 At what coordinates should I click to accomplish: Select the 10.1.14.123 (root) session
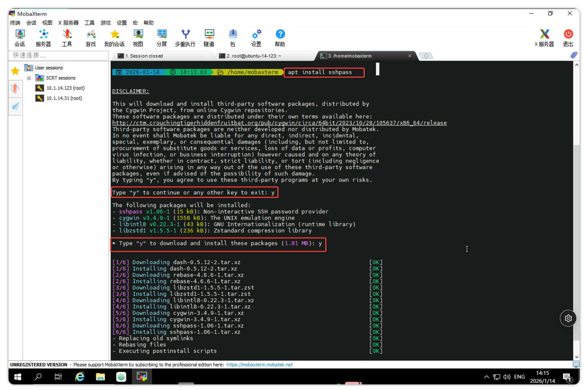tap(65, 88)
